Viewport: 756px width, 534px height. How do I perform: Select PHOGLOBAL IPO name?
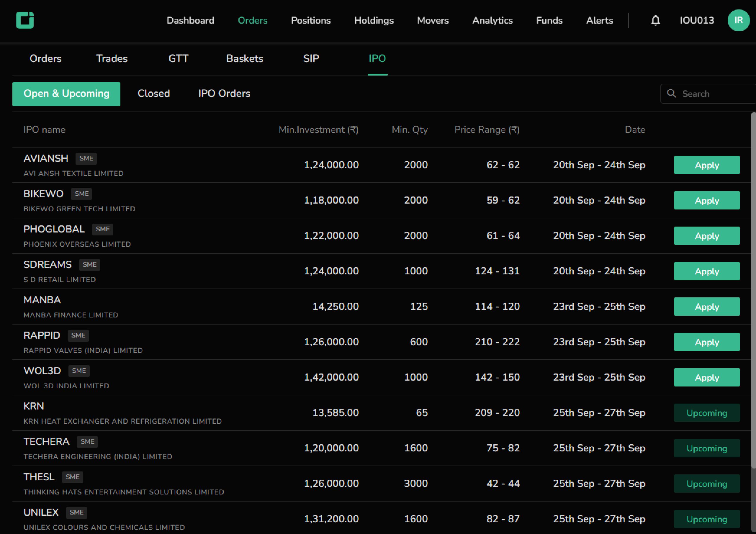click(x=54, y=229)
